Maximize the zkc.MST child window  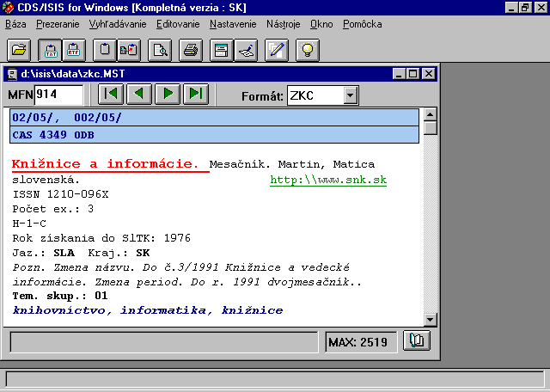point(413,74)
